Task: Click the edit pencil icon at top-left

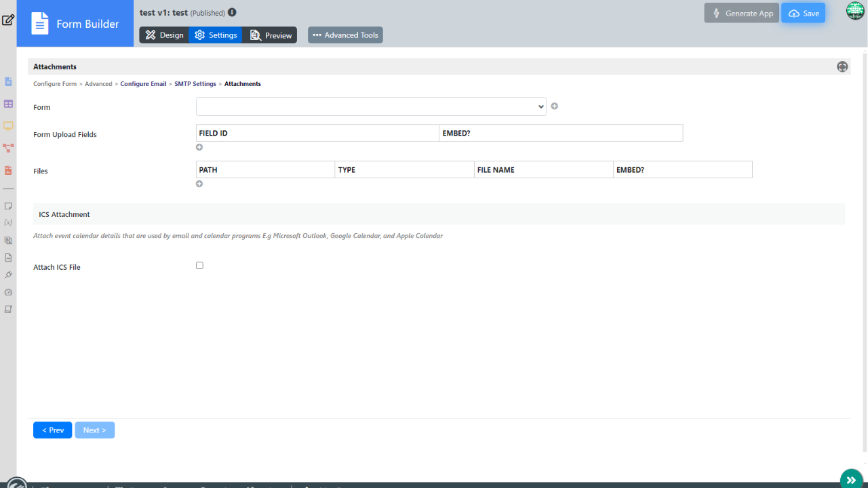Action: 8,20
